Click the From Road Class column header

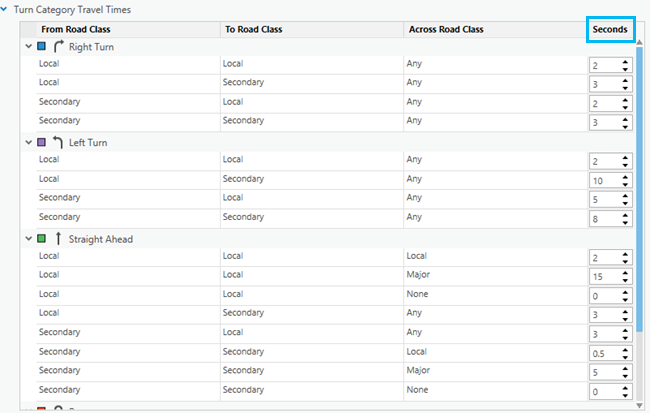pyautogui.click(x=75, y=29)
